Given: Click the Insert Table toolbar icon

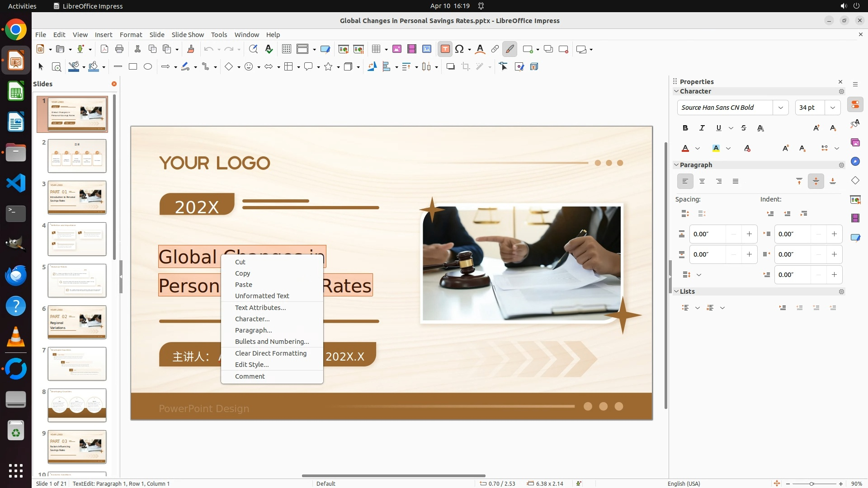Looking at the screenshot, I should point(376,49).
